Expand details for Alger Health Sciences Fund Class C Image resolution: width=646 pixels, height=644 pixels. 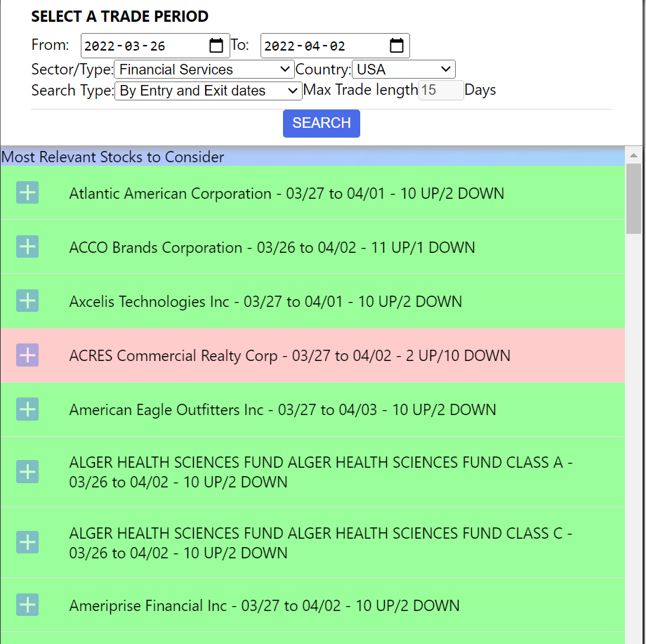coord(27,541)
